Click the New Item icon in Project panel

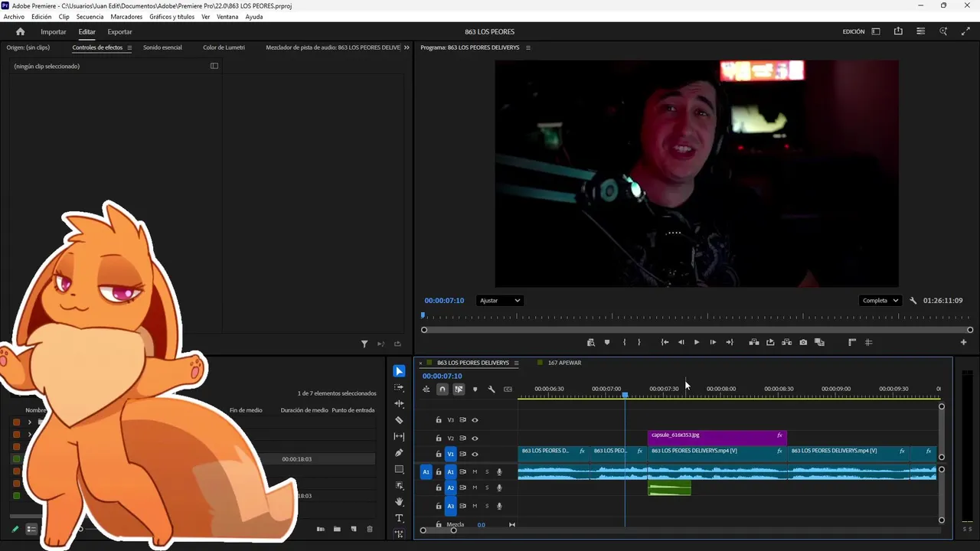tap(354, 529)
